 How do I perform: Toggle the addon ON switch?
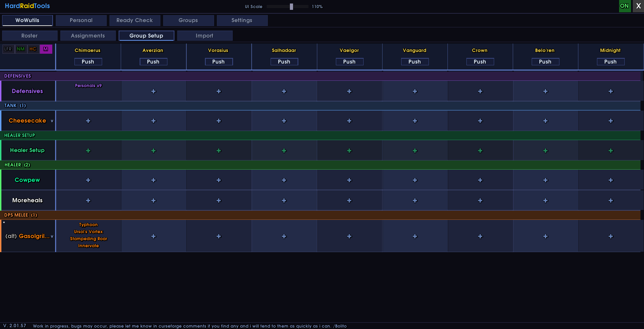tap(624, 6)
